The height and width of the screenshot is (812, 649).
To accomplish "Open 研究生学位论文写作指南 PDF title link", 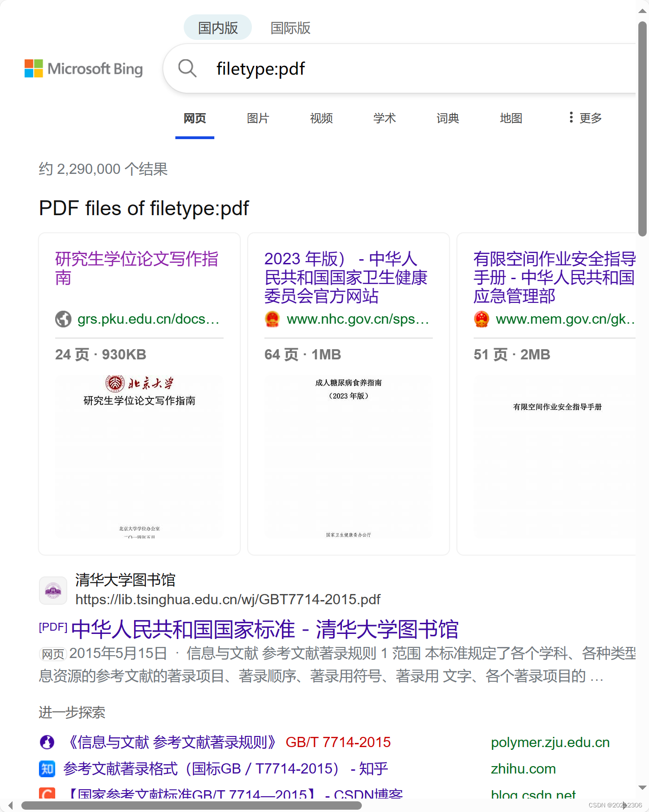I will [137, 268].
